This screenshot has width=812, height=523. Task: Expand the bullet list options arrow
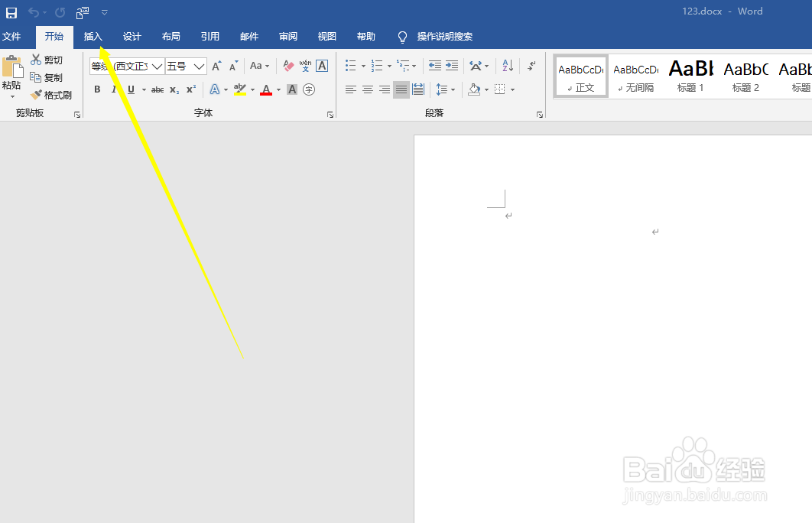(x=363, y=66)
